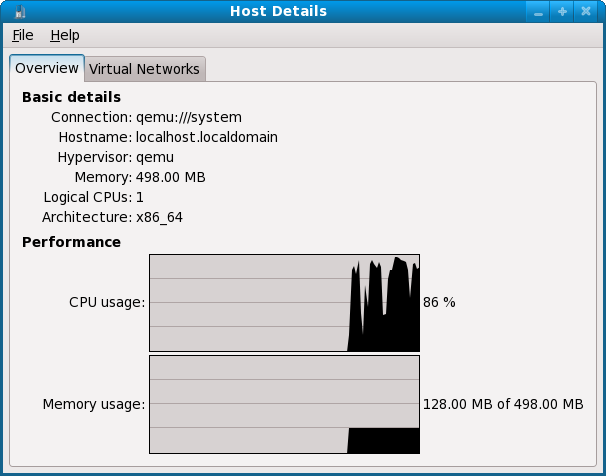Click the 128.00 MB of 498.00 MB reading

tap(503, 404)
